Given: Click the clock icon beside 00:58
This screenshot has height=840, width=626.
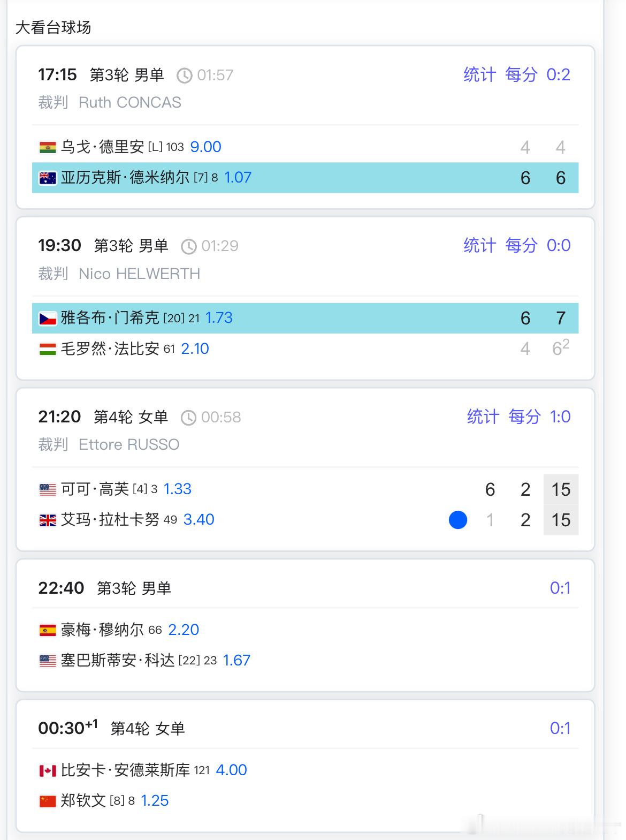Looking at the screenshot, I should click(x=189, y=418).
